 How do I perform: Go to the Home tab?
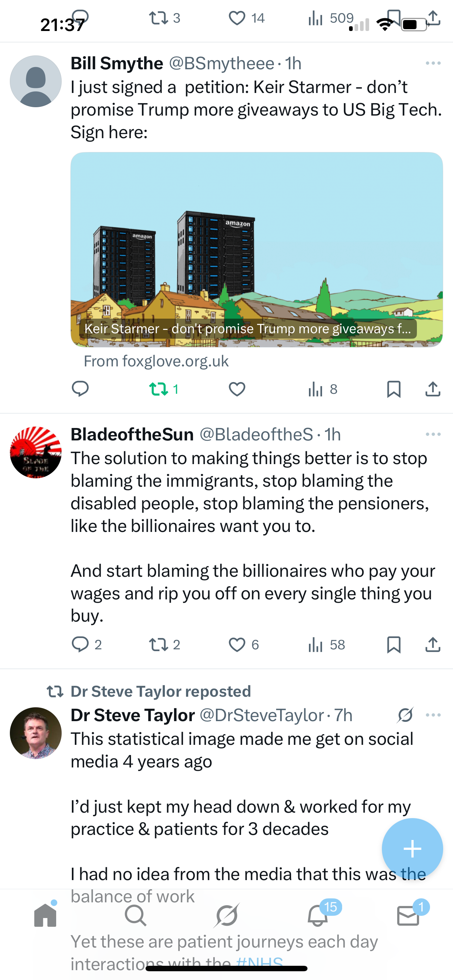coord(45,915)
